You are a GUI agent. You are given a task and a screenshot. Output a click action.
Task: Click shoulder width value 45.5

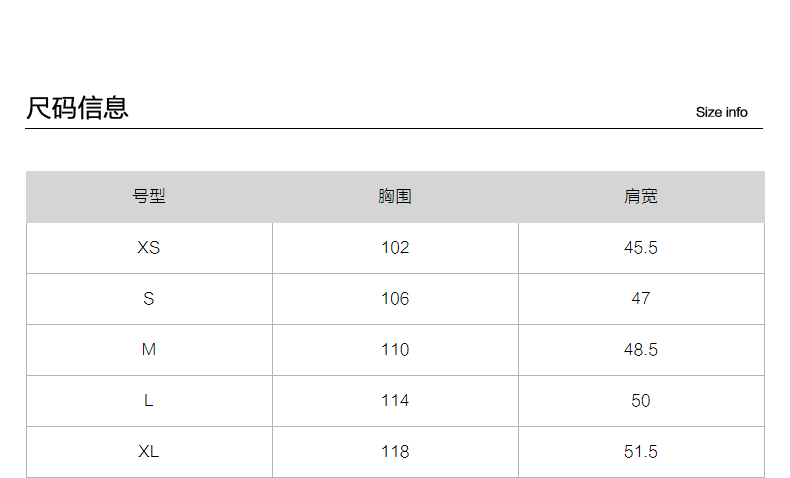641,248
